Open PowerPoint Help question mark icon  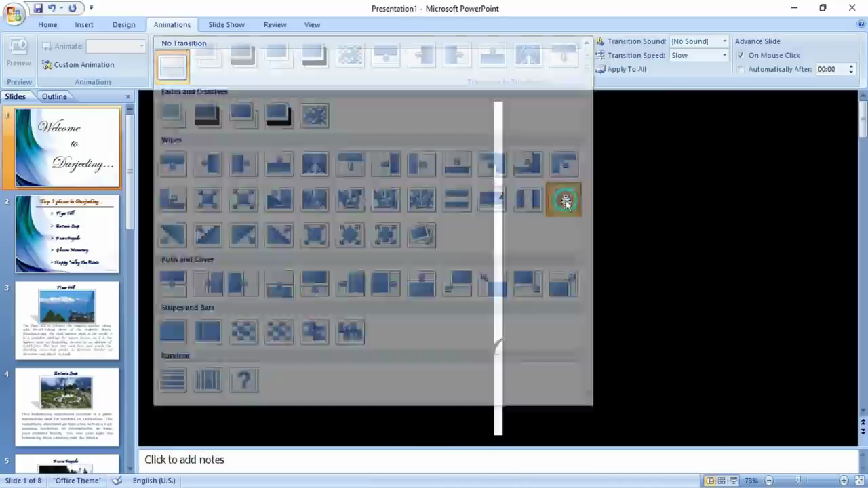tap(861, 24)
